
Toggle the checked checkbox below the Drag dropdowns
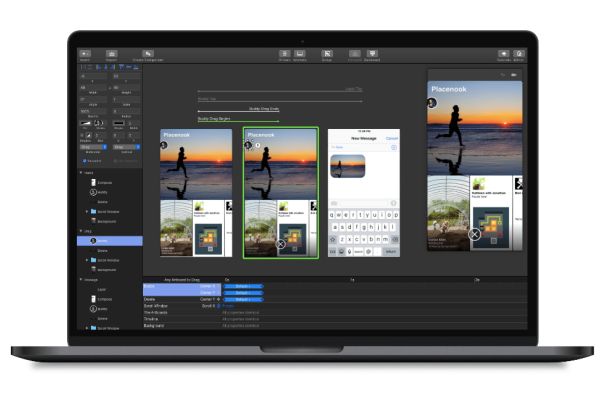point(84,161)
